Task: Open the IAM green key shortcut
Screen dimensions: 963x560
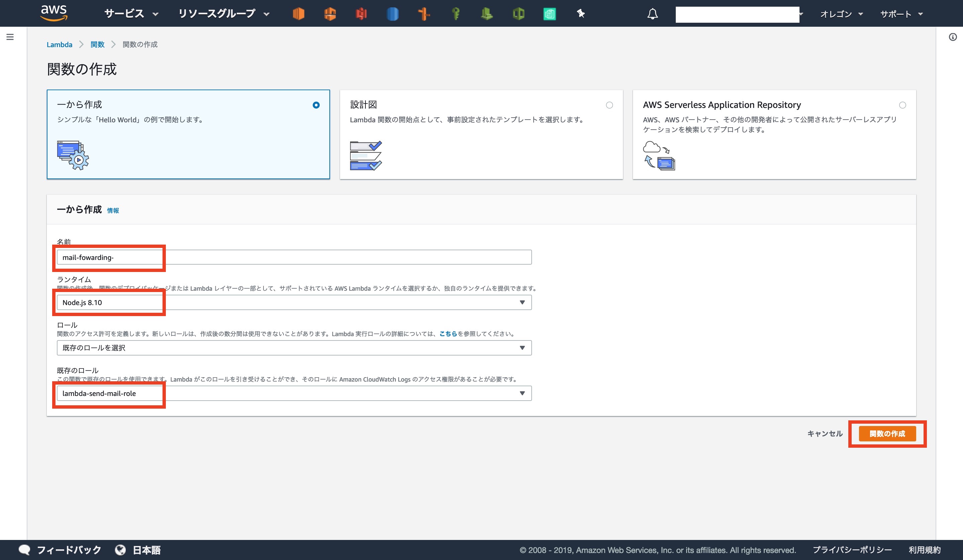Action: [455, 14]
